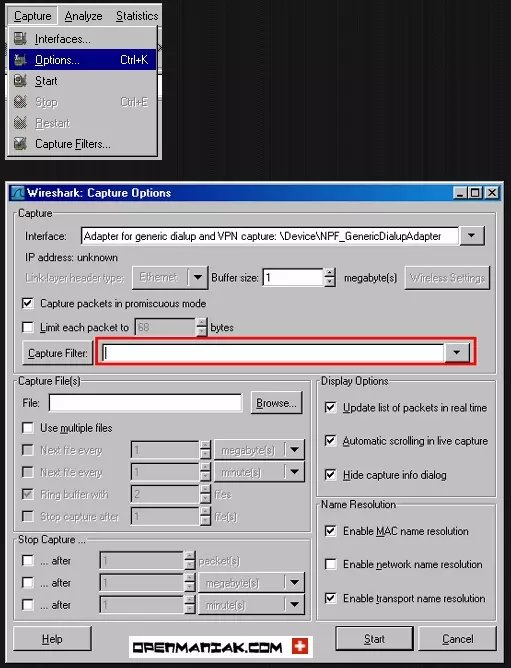Enable network name resolution checkbox
Image resolution: width=511 pixels, height=668 pixels.
(330, 564)
